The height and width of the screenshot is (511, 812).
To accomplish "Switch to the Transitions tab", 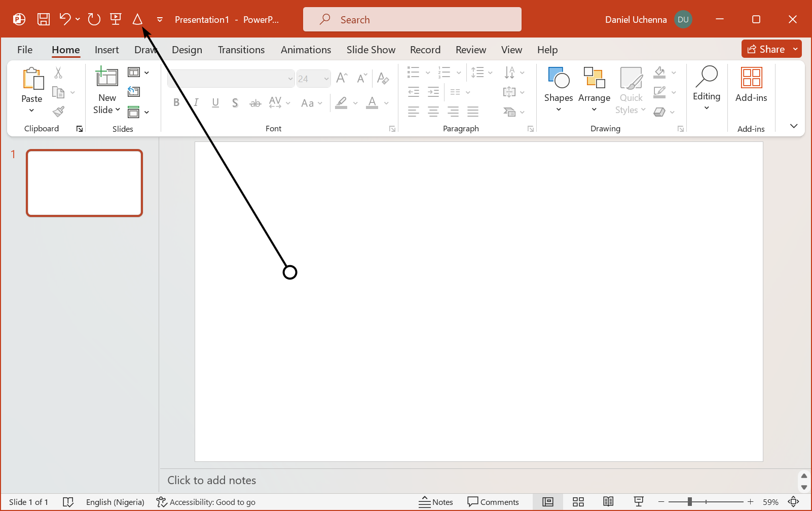I will pos(241,50).
